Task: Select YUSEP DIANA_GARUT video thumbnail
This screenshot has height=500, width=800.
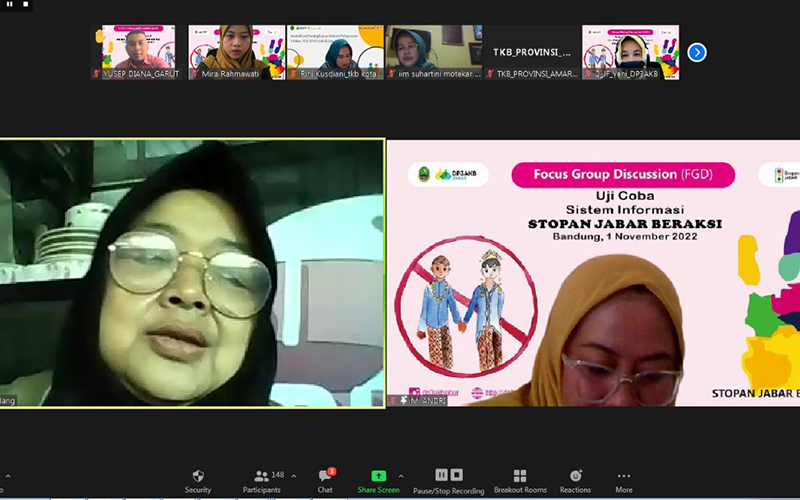Action: (138, 52)
